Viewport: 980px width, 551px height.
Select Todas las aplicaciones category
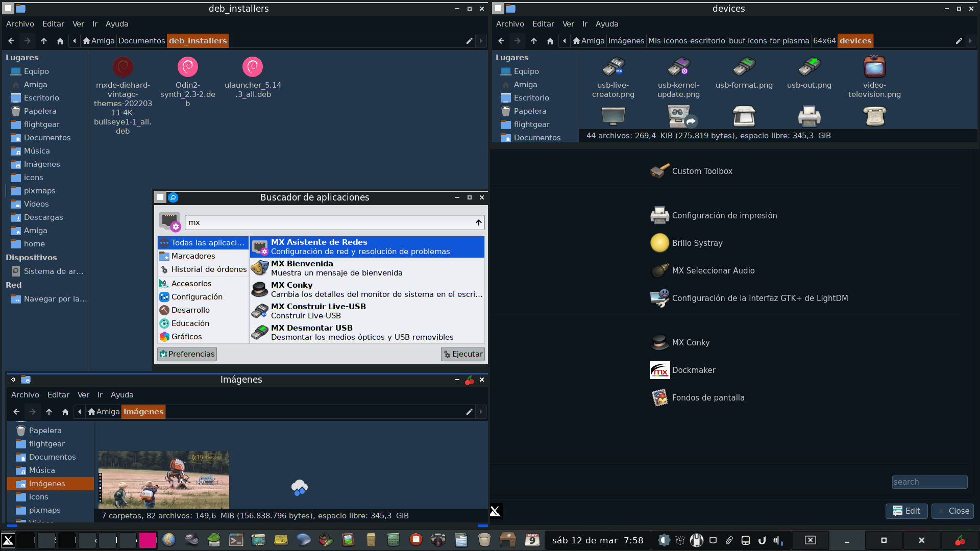[x=203, y=243]
